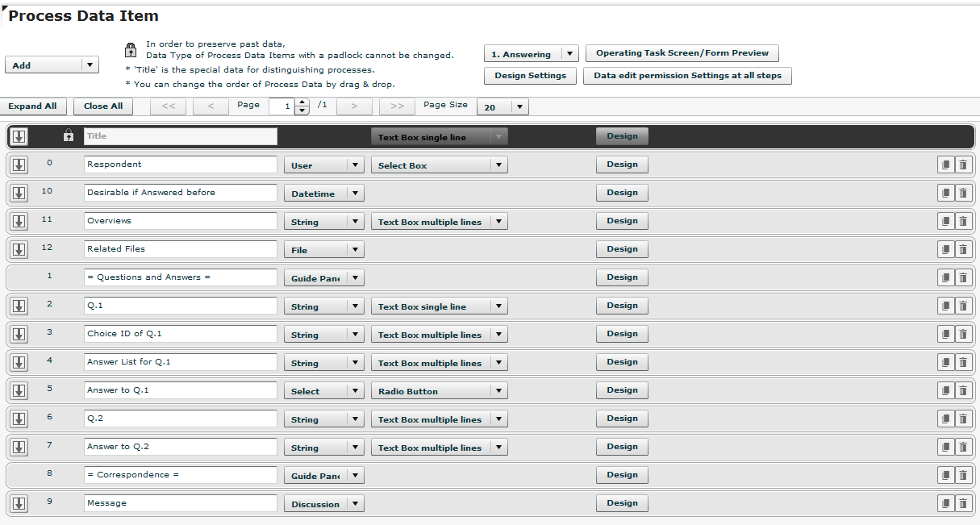Click inside the Q.2 title text field
980x525 pixels.
(x=180, y=418)
